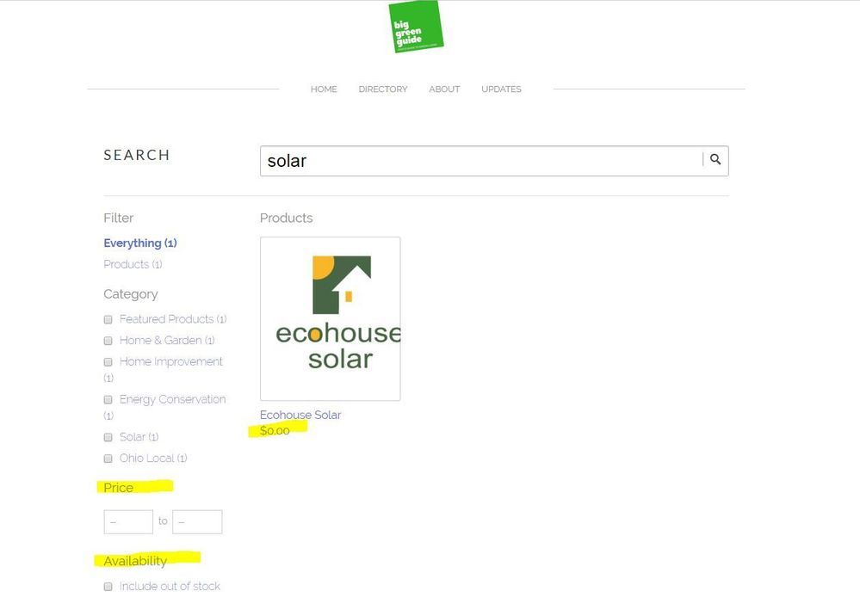
Task: Check the Solar category checkbox
Action: [x=108, y=438]
